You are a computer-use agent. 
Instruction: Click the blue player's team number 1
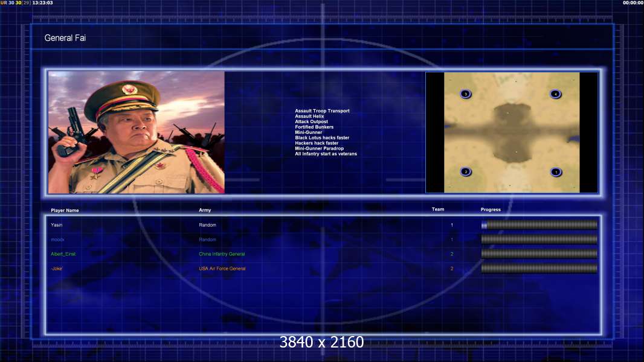point(452,240)
